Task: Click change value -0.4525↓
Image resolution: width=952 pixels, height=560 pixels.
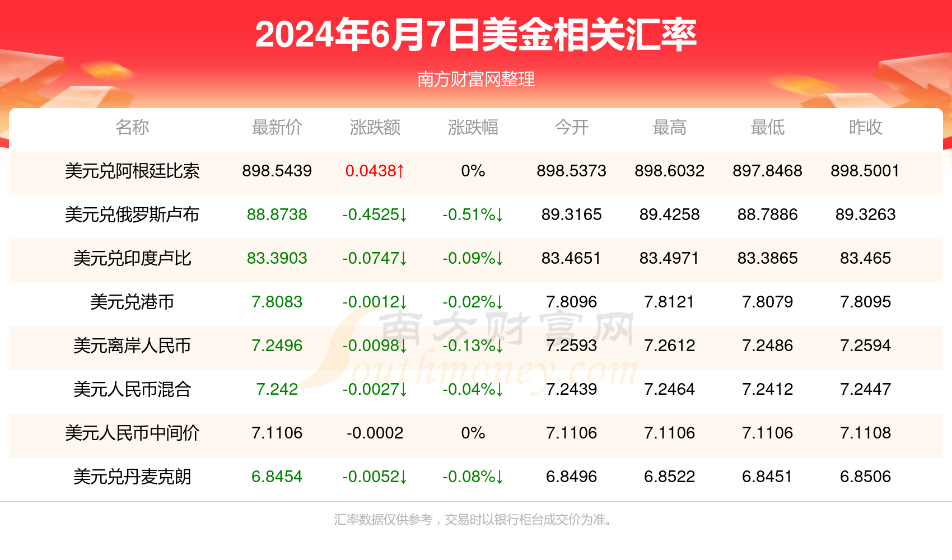Action: [x=375, y=214]
